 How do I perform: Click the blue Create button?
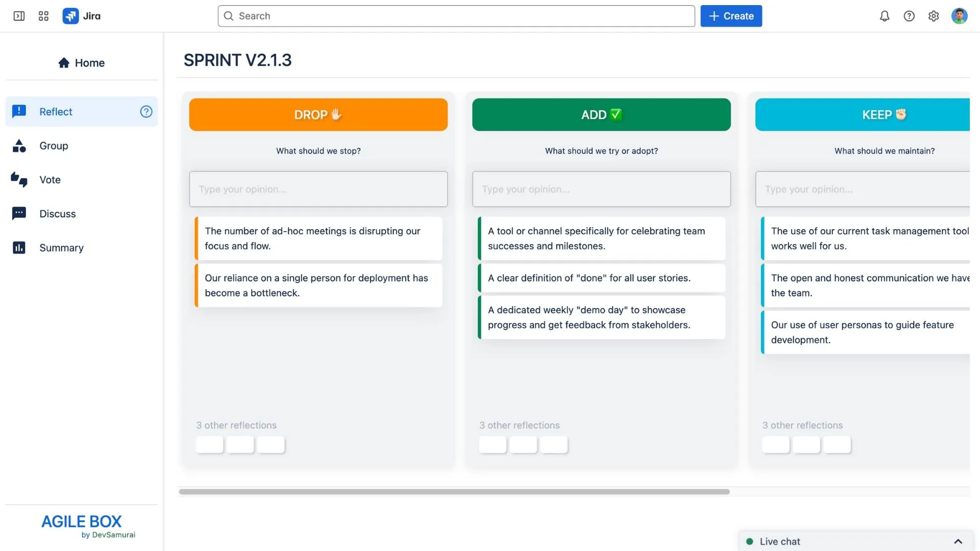731,16
